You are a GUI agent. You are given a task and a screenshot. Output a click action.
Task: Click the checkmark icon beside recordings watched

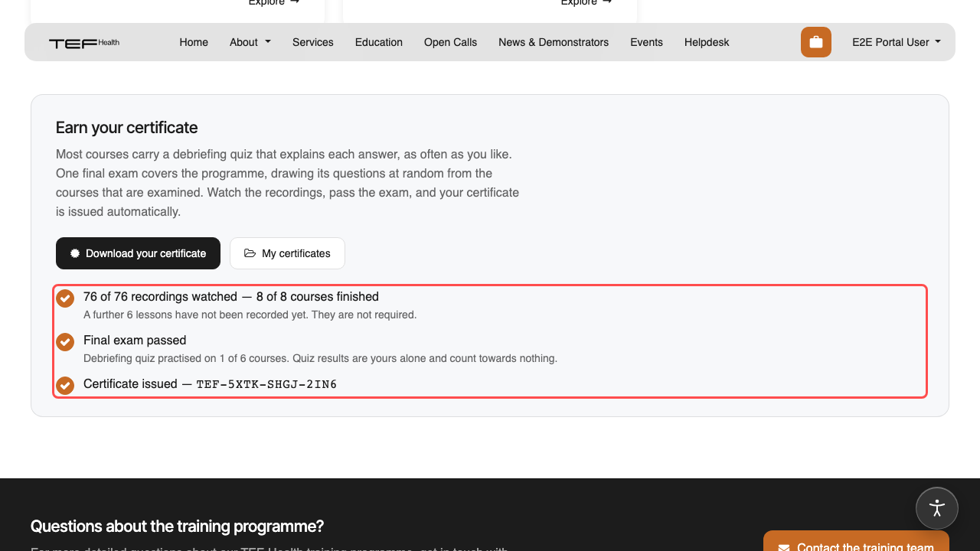pyautogui.click(x=65, y=298)
